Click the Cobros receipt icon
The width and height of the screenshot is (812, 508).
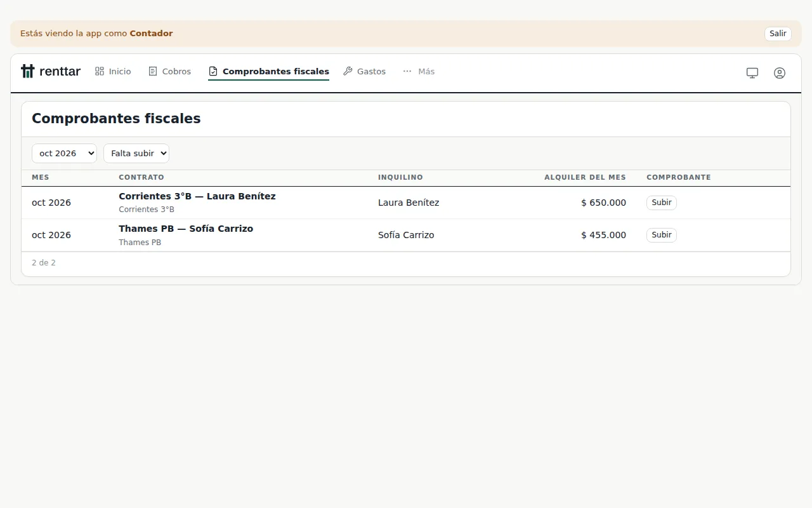153,71
